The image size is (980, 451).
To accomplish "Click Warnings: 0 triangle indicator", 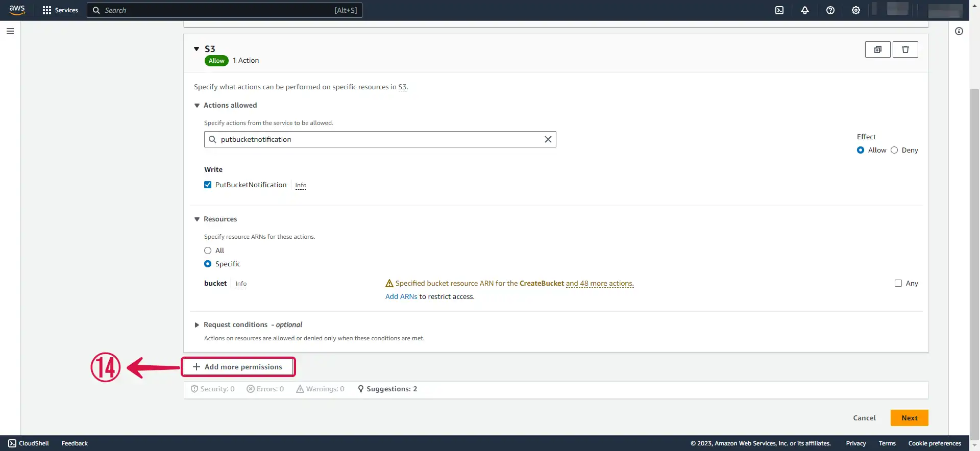I will (x=321, y=389).
